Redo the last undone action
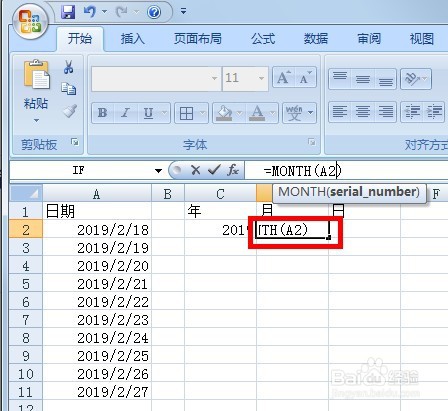448x411 pixels. point(121,12)
